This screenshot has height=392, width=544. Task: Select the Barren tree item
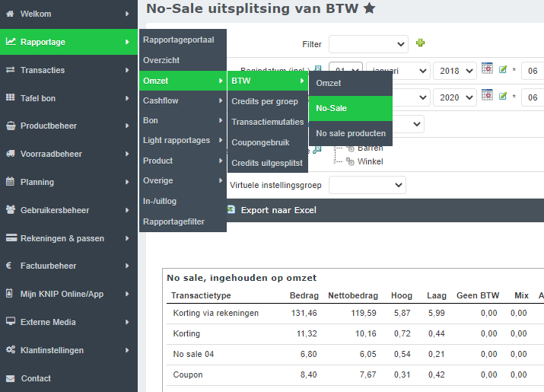tap(370, 149)
